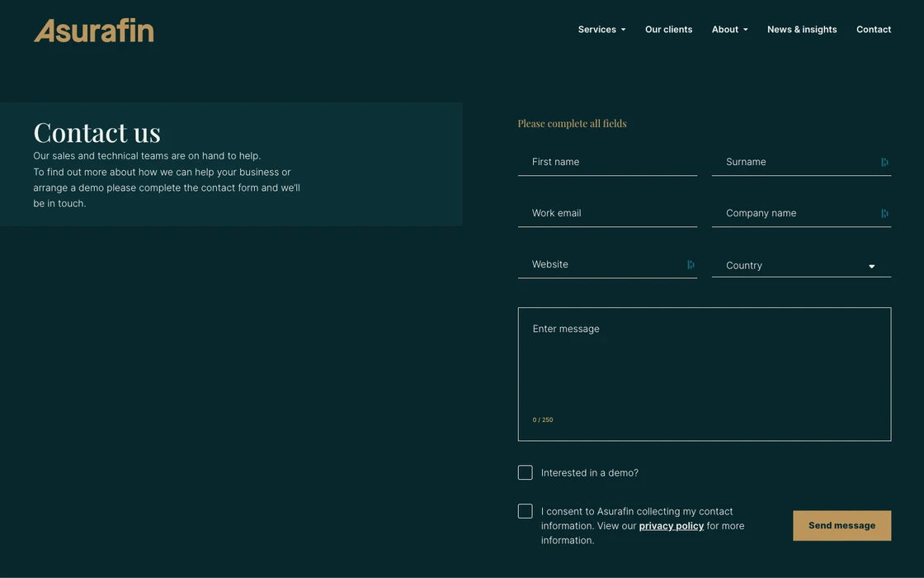Check the consent to collecting contact information box
The width and height of the screenshot is (924, 578).
click(x=525, y=511)
